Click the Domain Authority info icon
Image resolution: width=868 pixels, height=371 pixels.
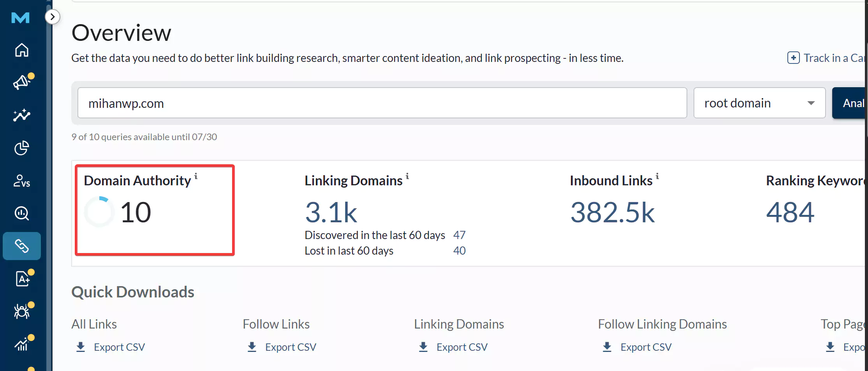click(196, 176)
